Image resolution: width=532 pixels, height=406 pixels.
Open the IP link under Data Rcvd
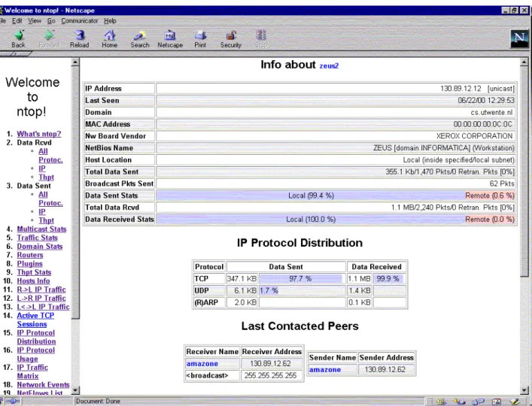(41, 168)
